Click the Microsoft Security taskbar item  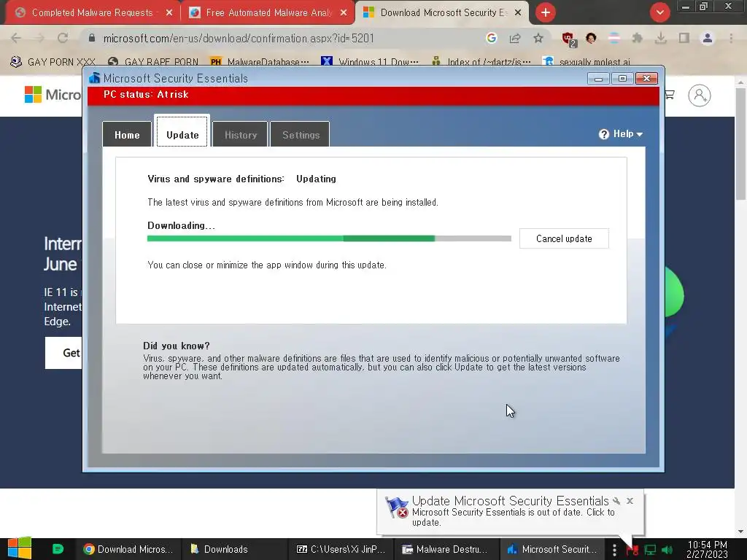coord(551,549)
